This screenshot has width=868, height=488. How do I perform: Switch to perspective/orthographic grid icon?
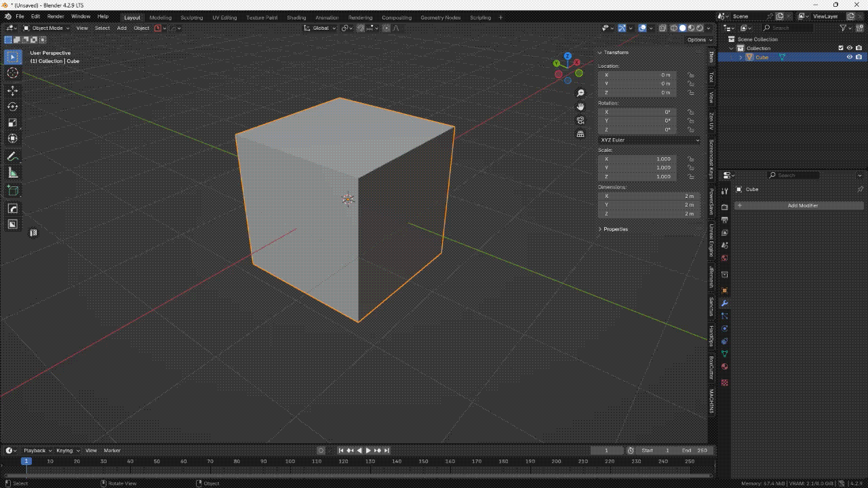click(580, 134)
